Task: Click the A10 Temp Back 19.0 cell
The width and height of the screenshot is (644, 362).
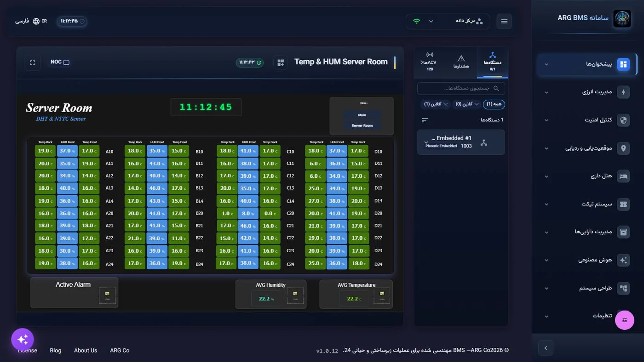Action: click(x=45, y=151)
